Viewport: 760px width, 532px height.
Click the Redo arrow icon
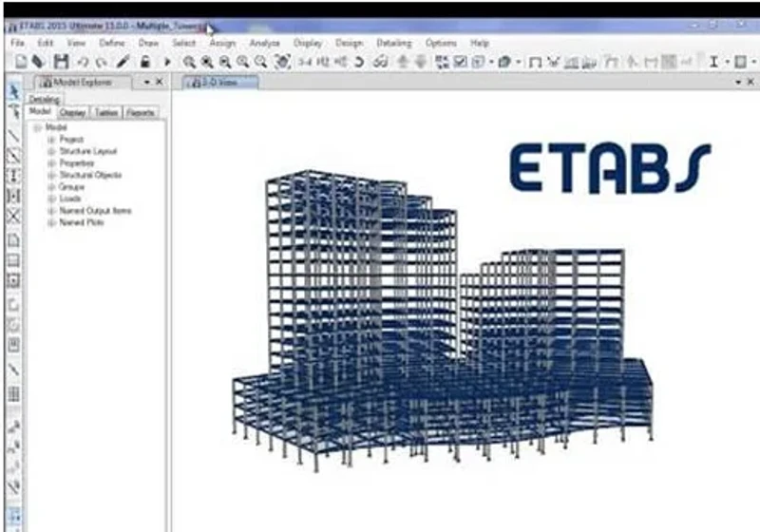point(102,62)
